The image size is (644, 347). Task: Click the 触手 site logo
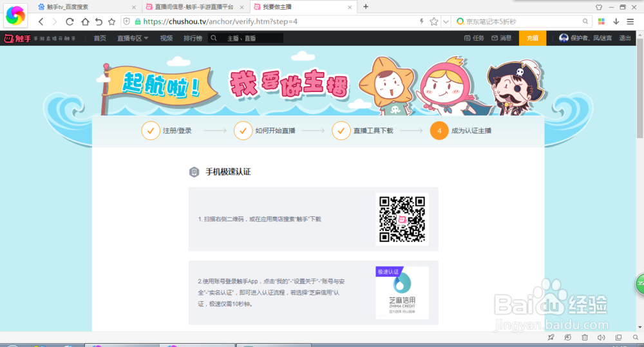pos(17,38)
